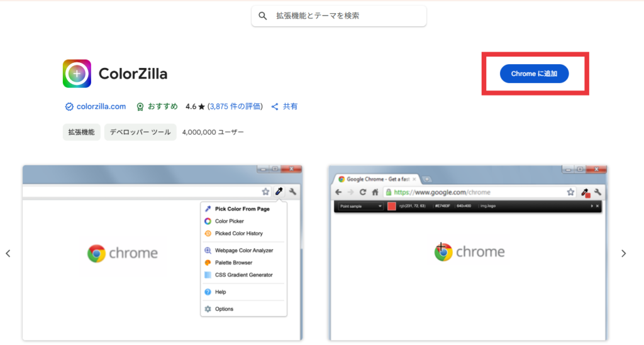
Task: Show previous screenshot with left arrow
Action: click(x=8, y=253)
